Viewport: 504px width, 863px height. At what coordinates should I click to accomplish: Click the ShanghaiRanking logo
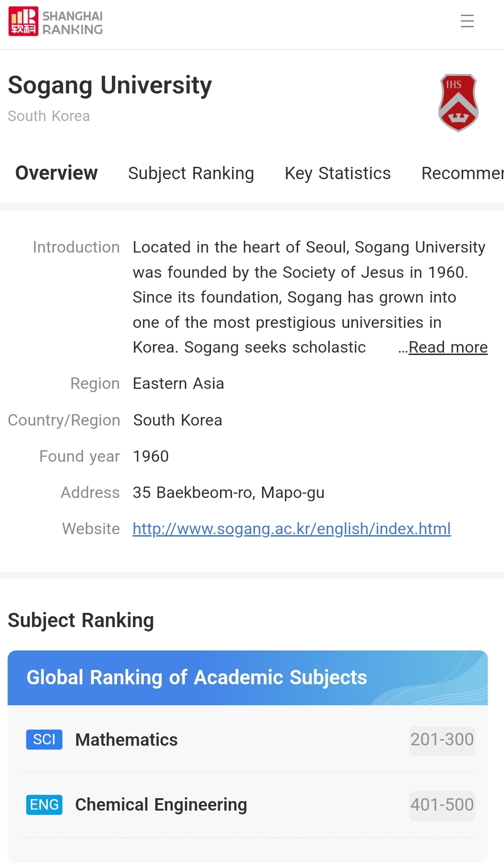pyautogui.click(x=56, y=22)
